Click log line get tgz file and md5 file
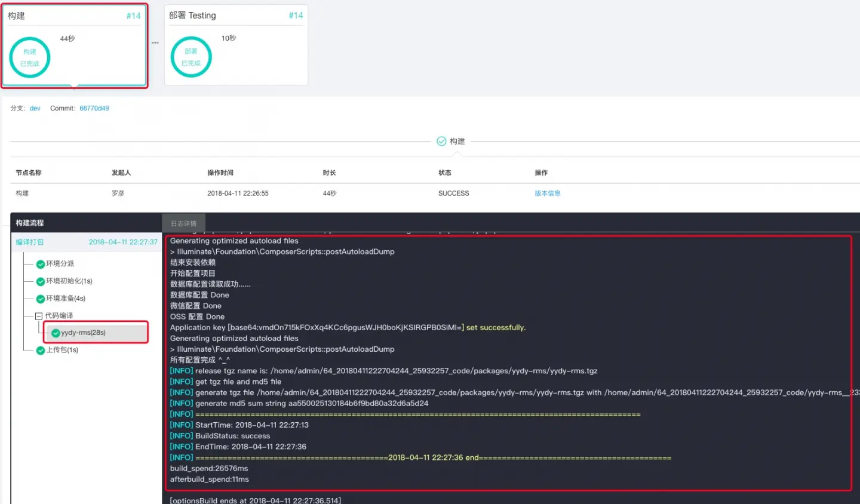 point(226,382)
